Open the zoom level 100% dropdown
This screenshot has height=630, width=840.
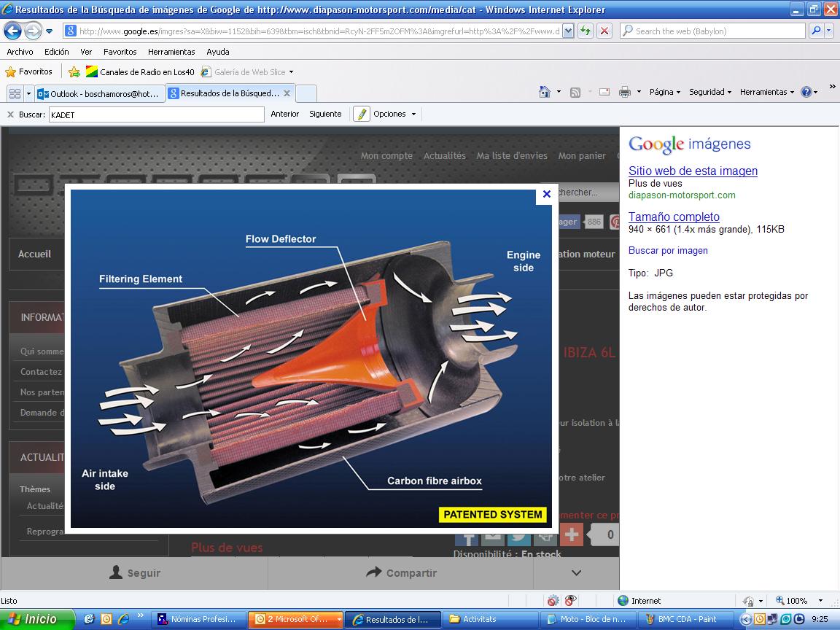point(822,601)
